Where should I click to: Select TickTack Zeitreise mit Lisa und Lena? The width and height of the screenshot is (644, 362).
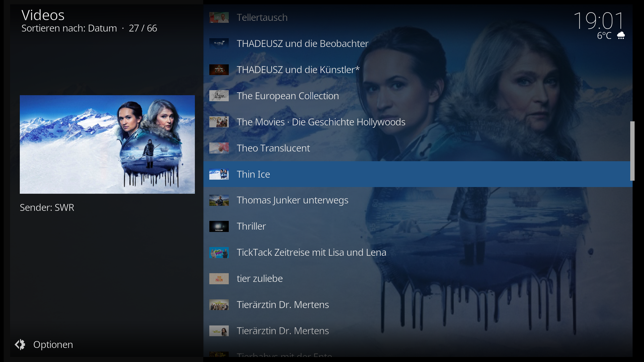[418, 252]
